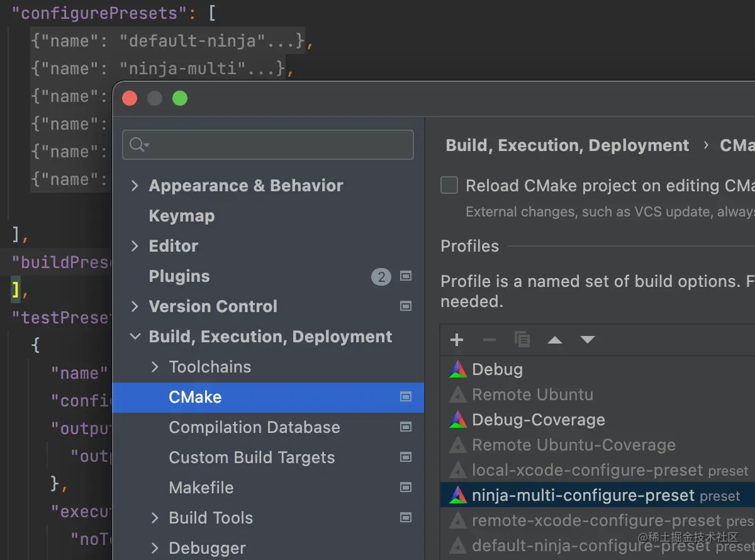This screenshot has width=755, height=560.
Task: Expand the Editor settings group
Action: [135, 246]
